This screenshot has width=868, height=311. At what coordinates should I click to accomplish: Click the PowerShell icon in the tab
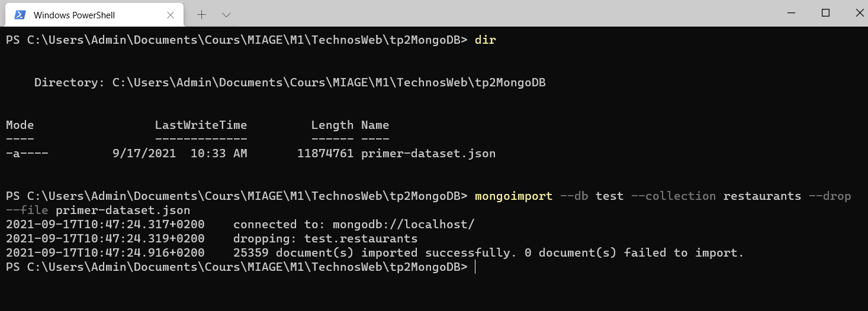click(x=20, y=15)
